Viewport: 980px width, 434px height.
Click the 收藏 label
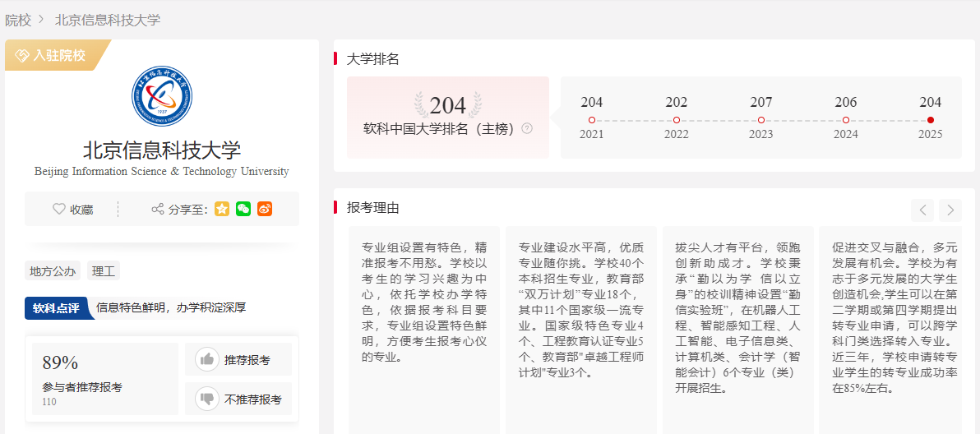pyautogui.click(x=82, y=210)
